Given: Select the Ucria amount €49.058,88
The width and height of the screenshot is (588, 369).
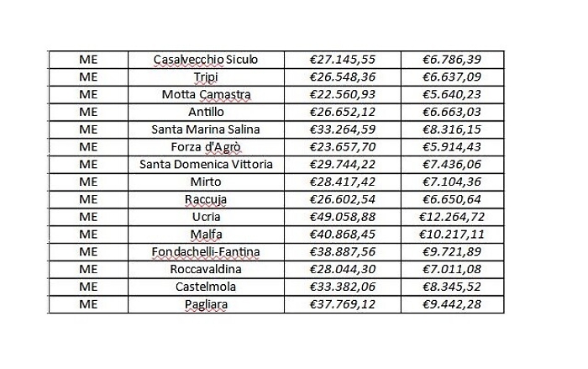Looking at the screenshot, I should (341, 217).
